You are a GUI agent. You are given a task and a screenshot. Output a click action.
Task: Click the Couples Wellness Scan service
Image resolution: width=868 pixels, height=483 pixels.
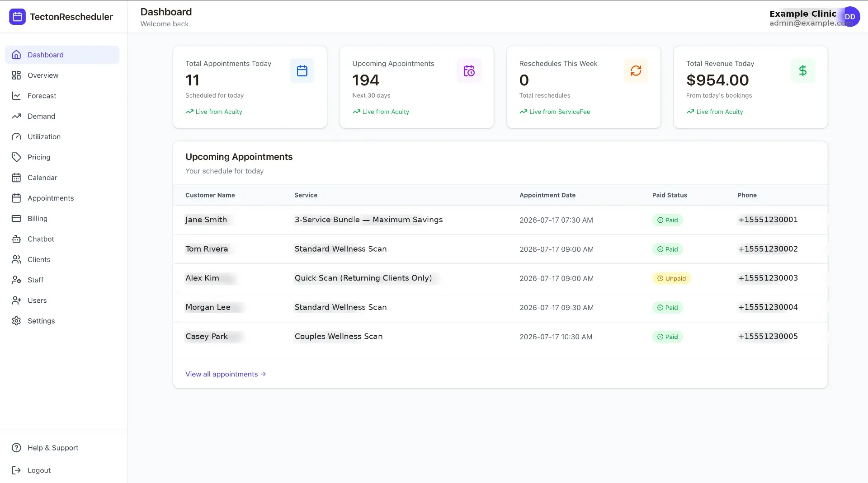pos(339,336)
